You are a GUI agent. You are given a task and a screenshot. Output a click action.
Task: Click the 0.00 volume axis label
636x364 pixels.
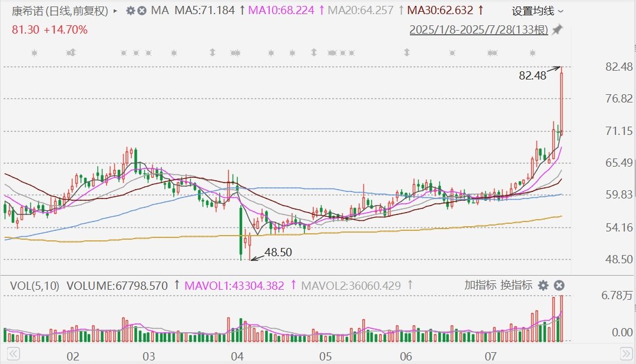622,332
